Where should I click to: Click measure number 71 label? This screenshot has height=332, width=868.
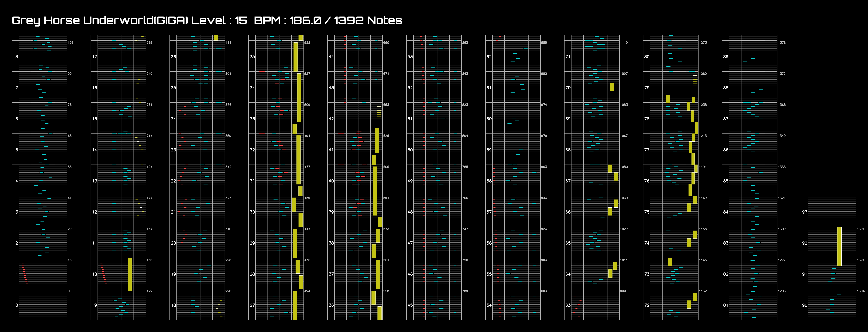point(568,56)
